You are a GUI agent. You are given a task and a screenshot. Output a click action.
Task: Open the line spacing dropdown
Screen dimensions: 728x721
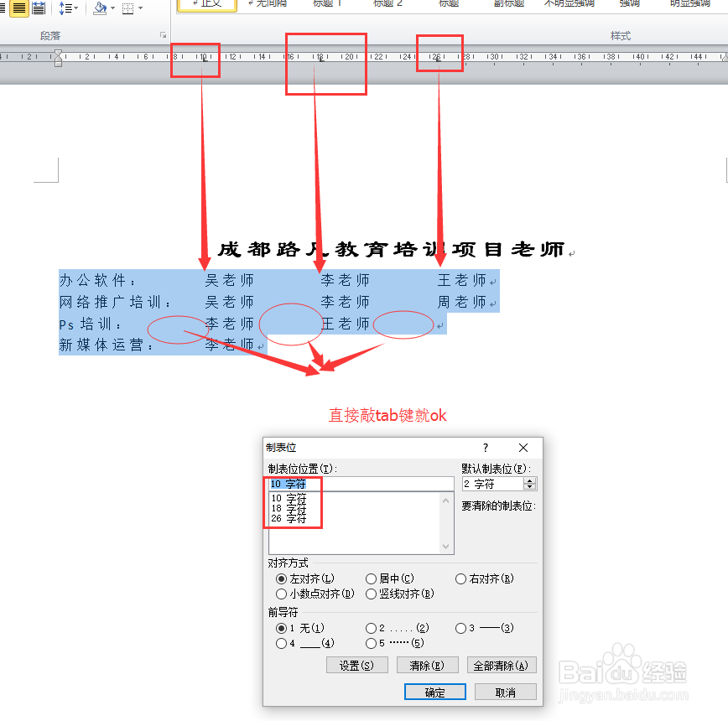pos(76,8)
